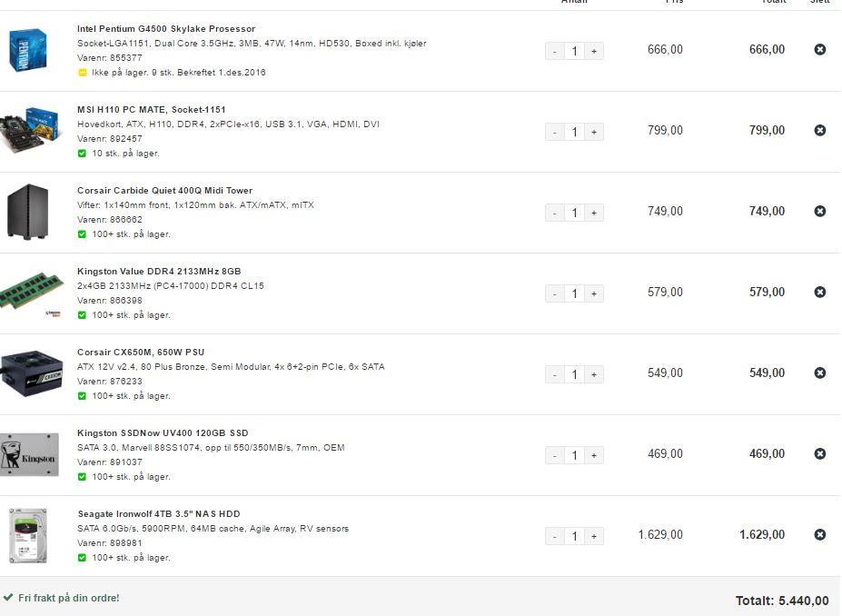Remove Seagate Ironwolf 4TB from cart

(819, 534)
